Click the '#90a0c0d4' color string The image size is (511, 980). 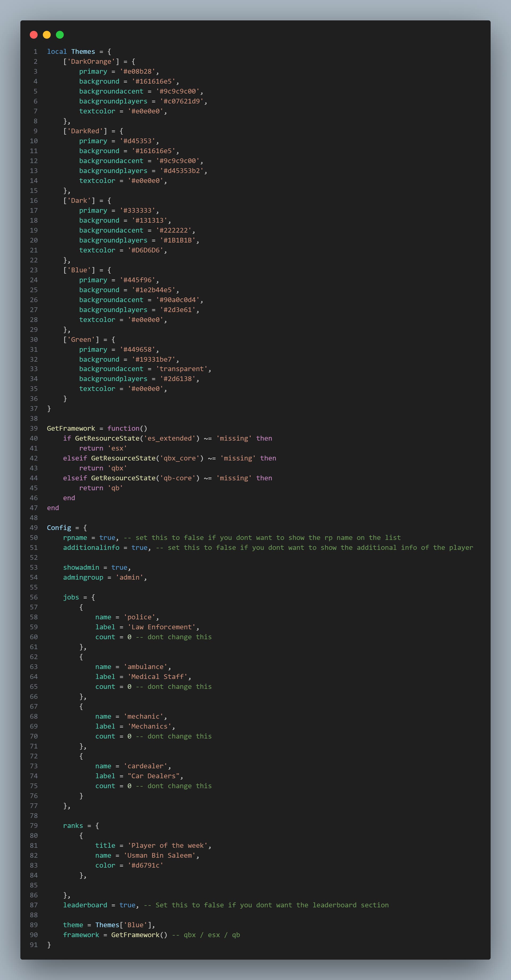(178, 300)
